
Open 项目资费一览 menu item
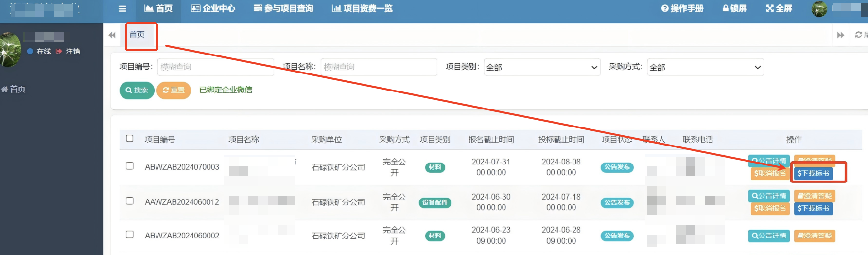coord(362,9)
